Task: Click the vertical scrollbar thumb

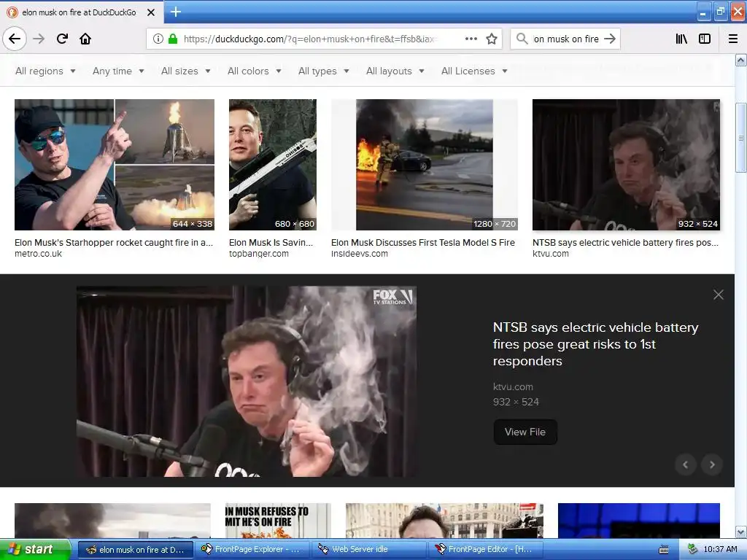Action: [740, 138]
